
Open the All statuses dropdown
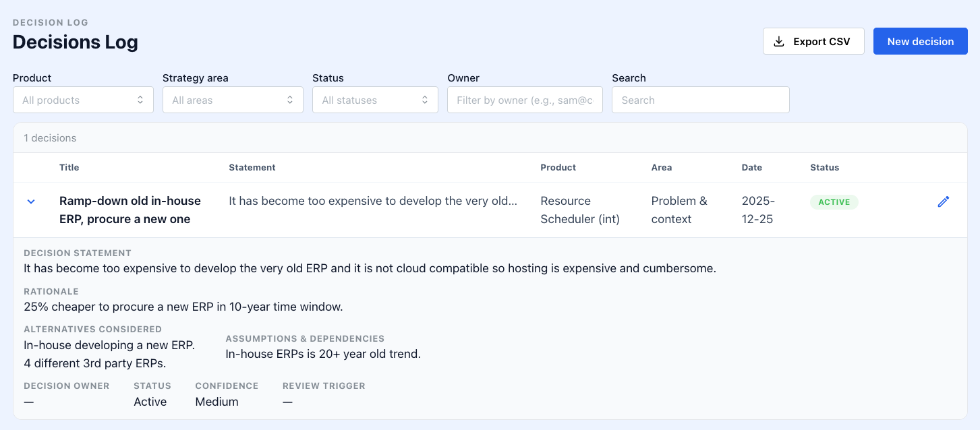375,99
